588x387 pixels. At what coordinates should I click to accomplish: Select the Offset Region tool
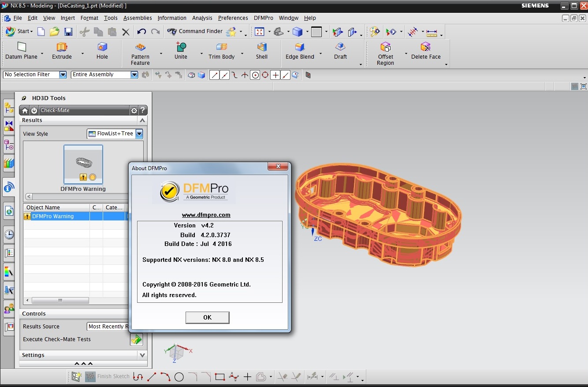click(385, 54)
